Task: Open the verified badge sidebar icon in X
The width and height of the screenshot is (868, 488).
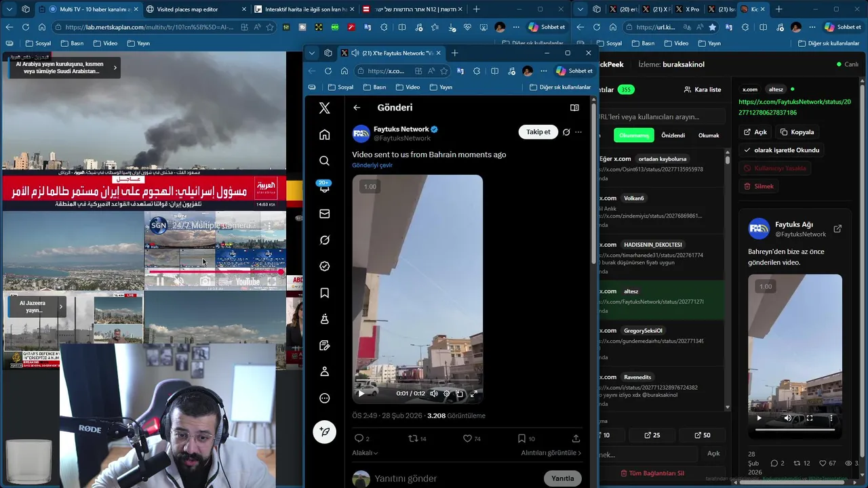Action: click(324, 266)
